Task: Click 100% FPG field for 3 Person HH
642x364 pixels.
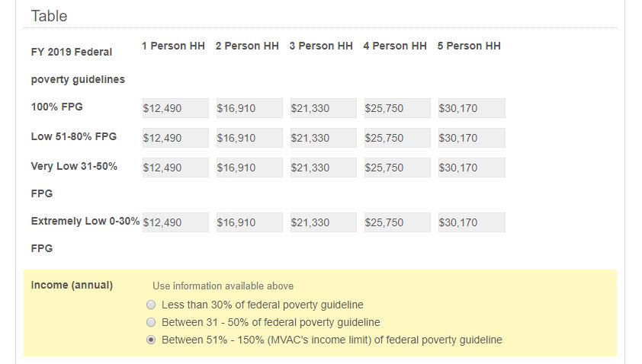Action: 323,108
